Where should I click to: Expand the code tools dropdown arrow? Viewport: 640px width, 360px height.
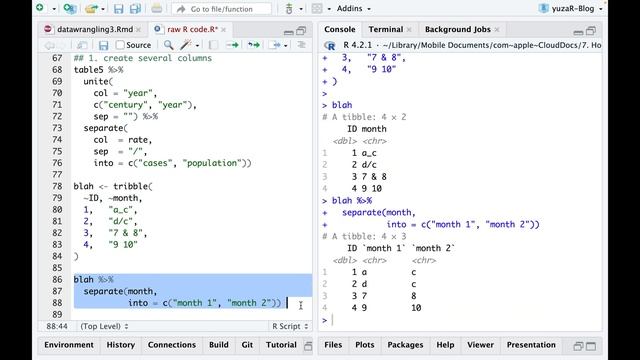pyautogui.click(x=197, y=46)
